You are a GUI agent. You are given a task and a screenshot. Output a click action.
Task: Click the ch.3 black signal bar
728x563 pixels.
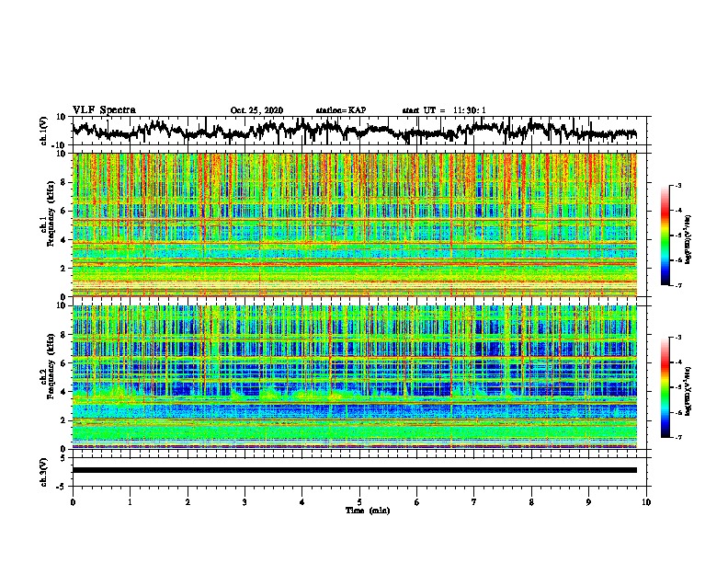355,470
